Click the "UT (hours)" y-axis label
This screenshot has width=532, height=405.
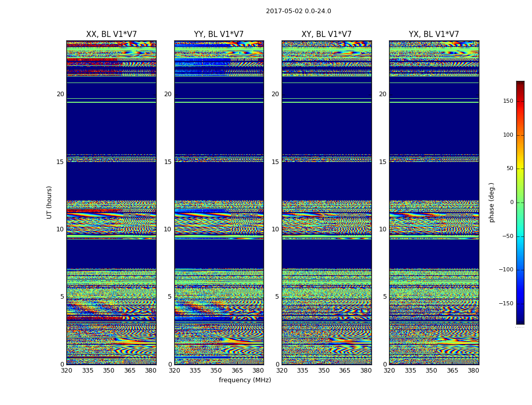click(49, 202)
